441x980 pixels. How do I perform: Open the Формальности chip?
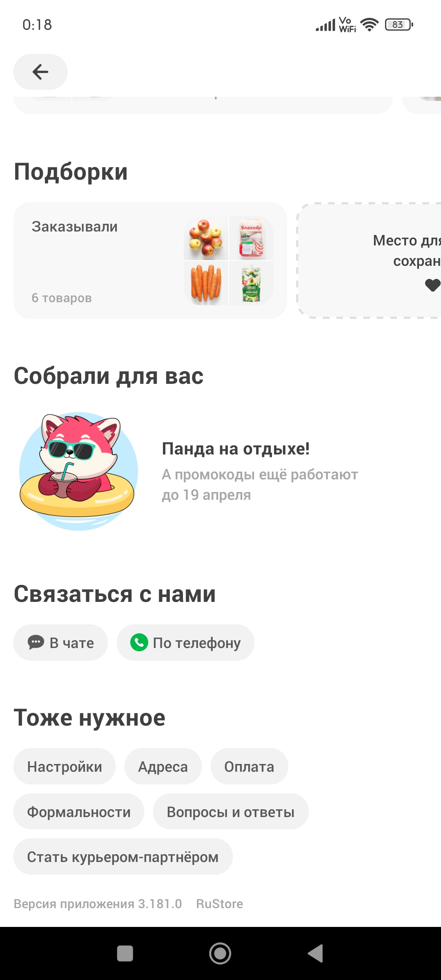[79, 812]
